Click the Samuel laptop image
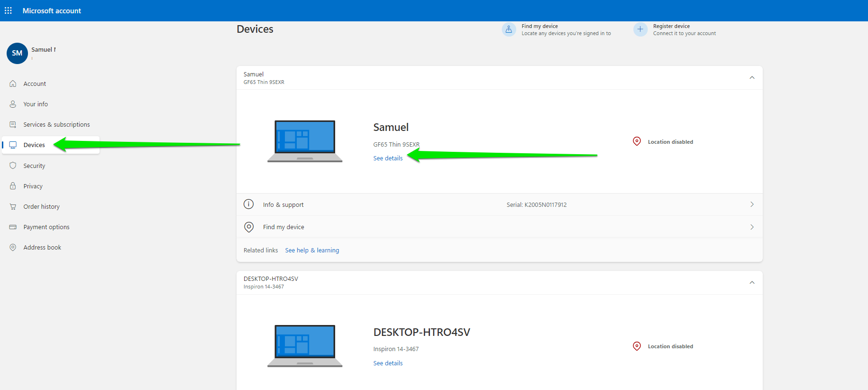The height and width of the screenshot is (390, 868). (x=305, y=141)
